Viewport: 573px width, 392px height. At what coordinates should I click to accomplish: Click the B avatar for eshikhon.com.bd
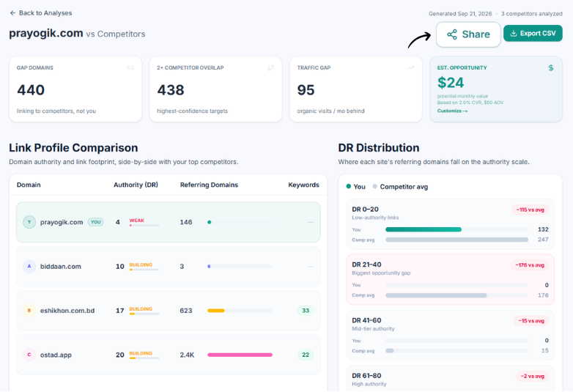click(x=29, y=311)
